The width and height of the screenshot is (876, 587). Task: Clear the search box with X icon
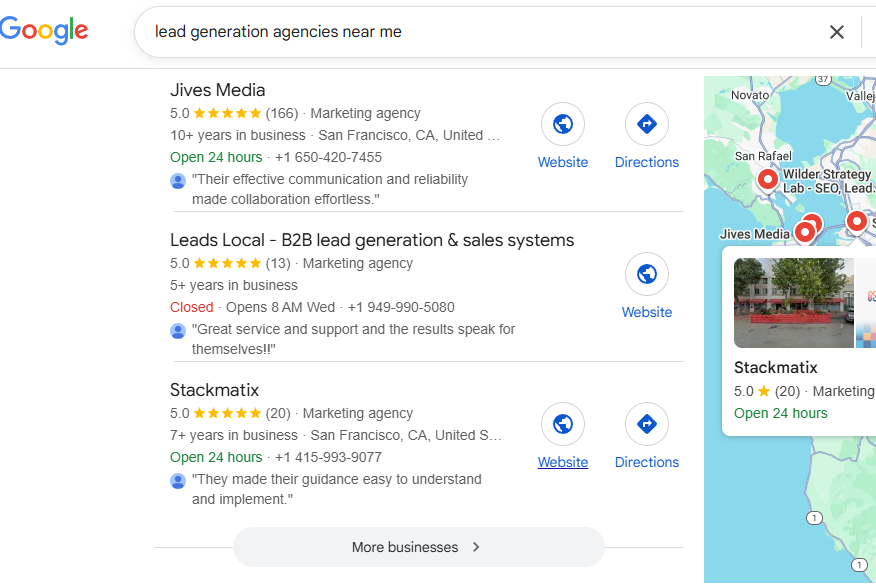(x=837, y=32)
